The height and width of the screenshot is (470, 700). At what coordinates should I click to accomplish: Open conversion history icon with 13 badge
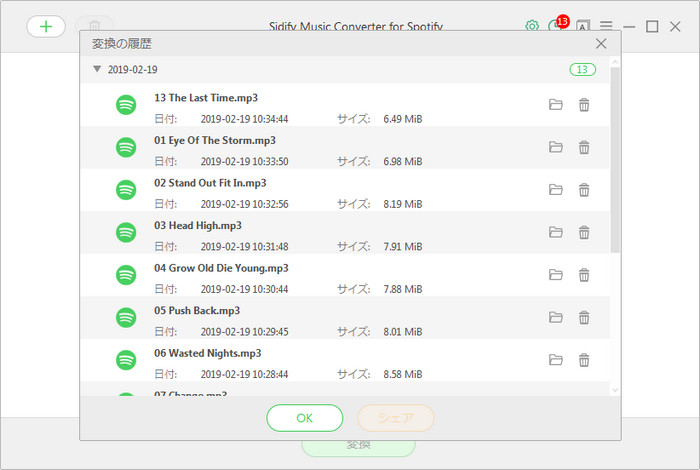(x=557, y=24)
